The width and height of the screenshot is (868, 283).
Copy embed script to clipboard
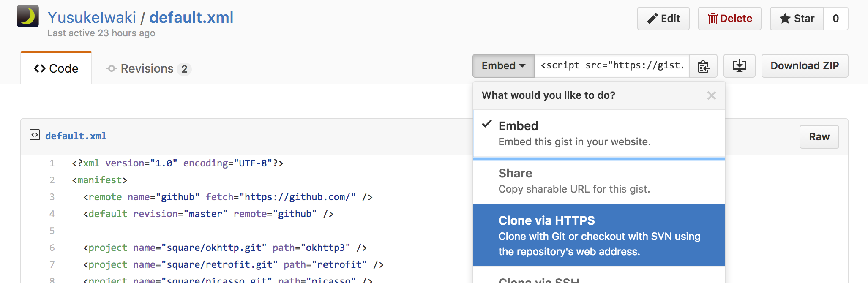point(703,66)
